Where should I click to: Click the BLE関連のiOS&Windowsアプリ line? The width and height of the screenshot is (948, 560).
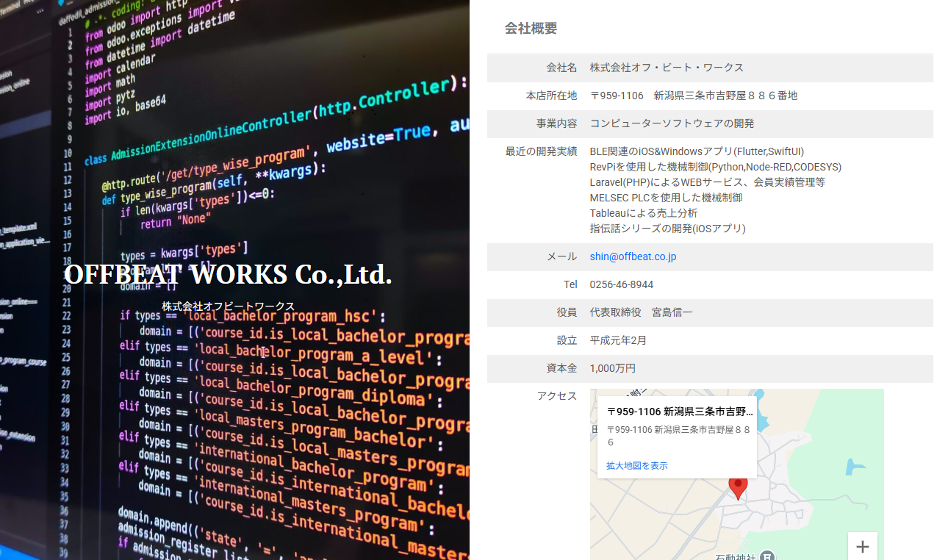(698, 151)
